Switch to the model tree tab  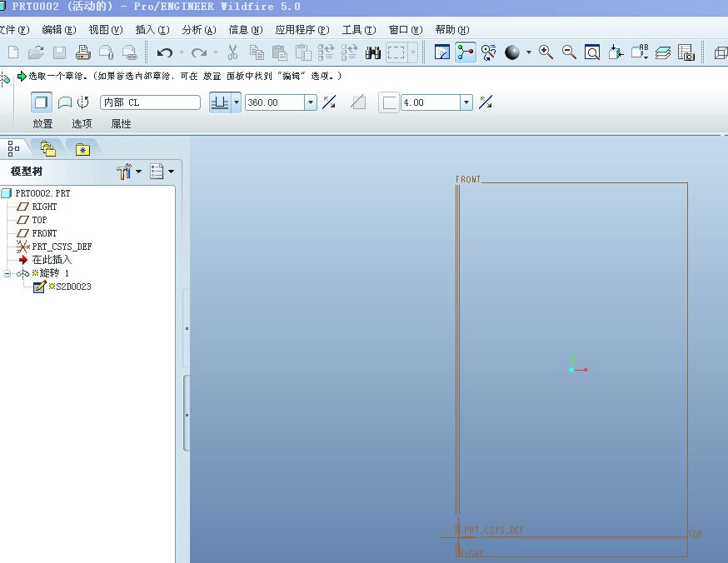13,148
